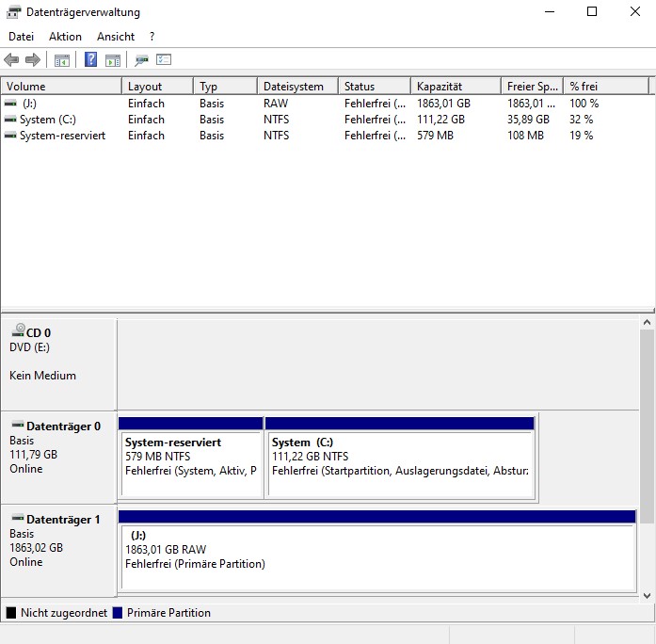The width and height of the screenshot is (656, 644).
Task: Click the 579 MB capacity cell
Action: tap(435, 136)
